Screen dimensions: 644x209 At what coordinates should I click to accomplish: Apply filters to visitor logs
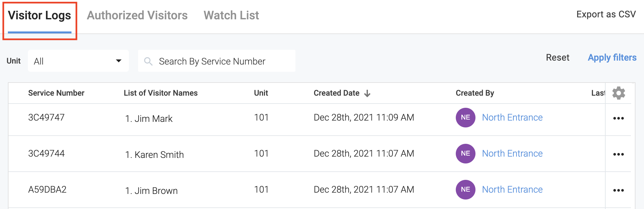[x=612, y=58]
